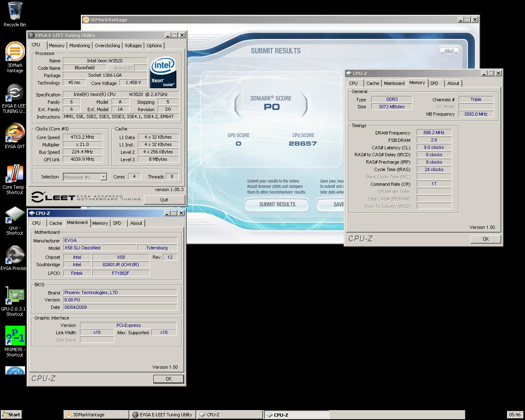Click the 3DMarkVantage title bar icon
525x420 pixels.
[x=86, y=19]
